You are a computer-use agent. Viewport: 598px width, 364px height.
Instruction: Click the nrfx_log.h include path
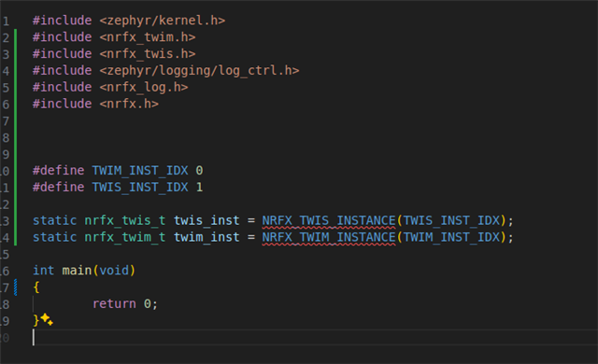(x=144, y=87)
